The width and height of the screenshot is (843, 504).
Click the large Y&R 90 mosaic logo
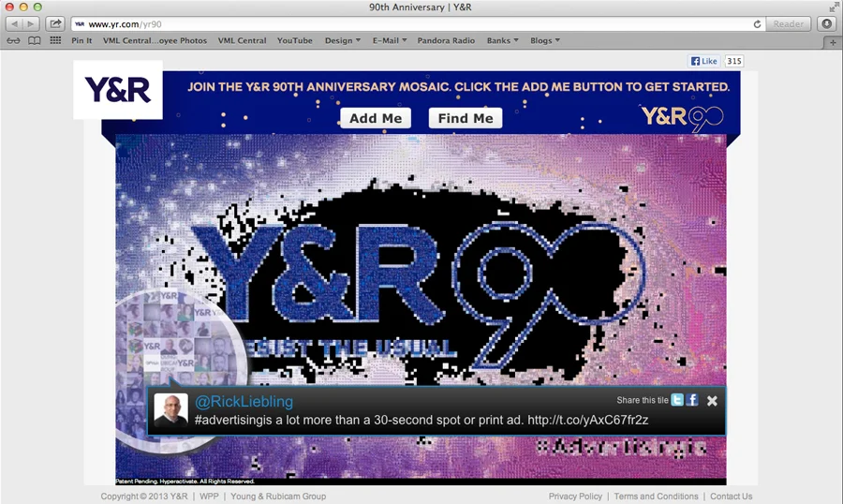click(420, 296)
